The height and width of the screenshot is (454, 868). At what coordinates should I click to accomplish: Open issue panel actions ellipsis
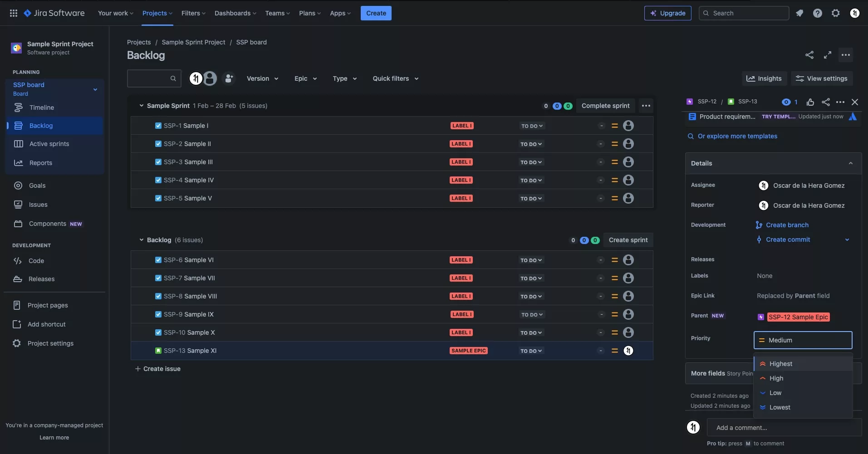(840, 102)
